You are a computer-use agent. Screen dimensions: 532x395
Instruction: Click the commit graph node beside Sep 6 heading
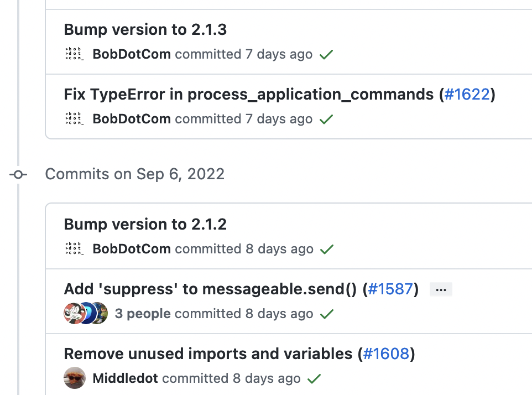(x=18, y=174)
